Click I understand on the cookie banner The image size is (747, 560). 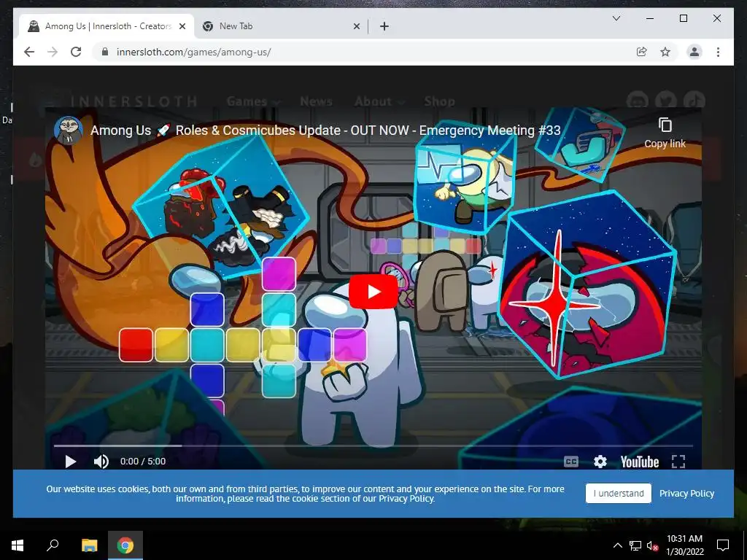click(619, 494)
